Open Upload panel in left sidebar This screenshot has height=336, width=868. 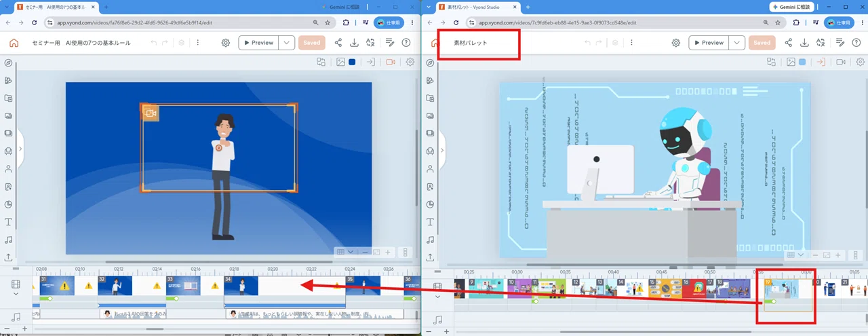point(9,257)
